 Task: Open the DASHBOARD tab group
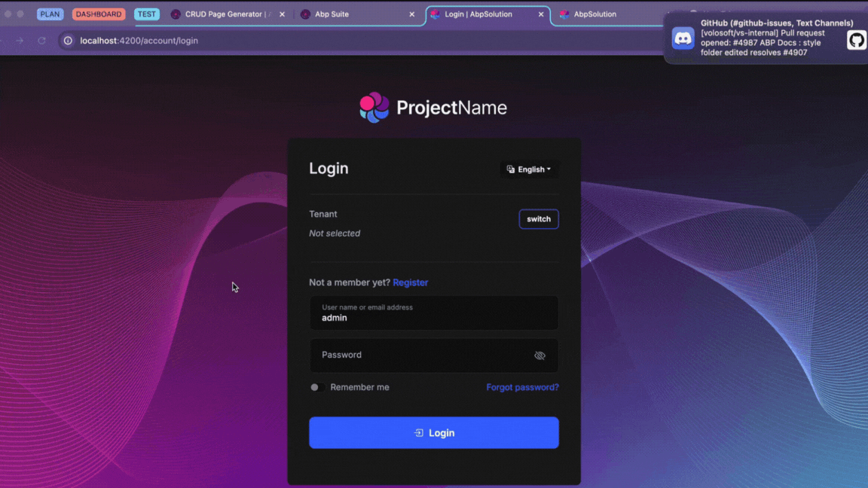(99, 14)
